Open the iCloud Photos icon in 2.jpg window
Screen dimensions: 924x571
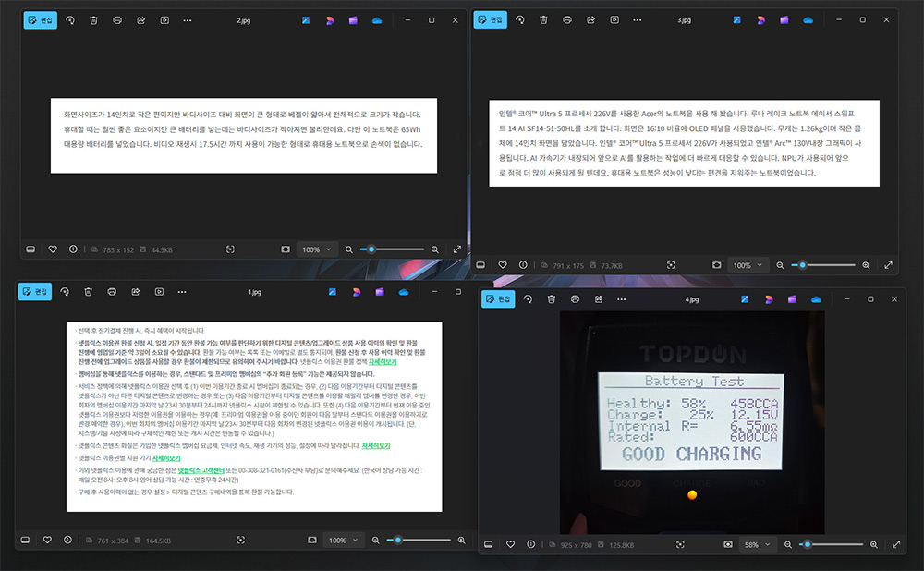(x=377, y=20)
